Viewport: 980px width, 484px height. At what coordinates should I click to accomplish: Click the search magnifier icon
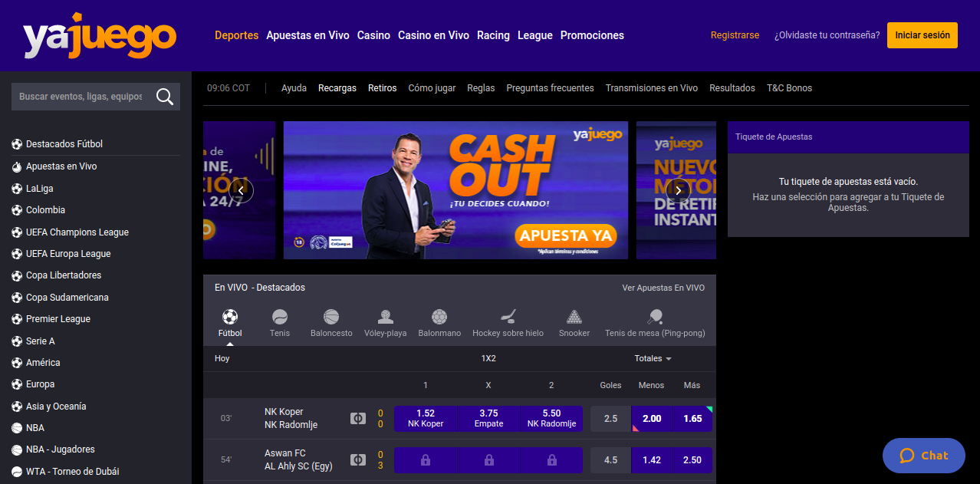164,97
